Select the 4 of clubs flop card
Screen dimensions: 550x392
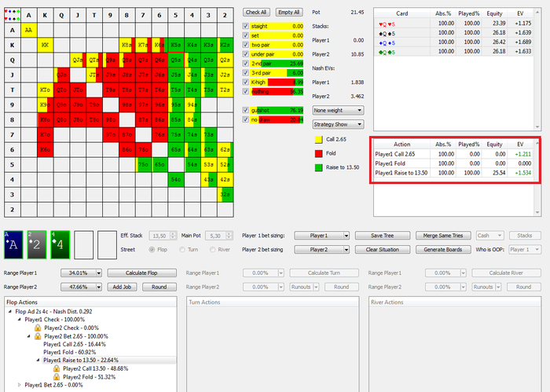tap(60, 245)
